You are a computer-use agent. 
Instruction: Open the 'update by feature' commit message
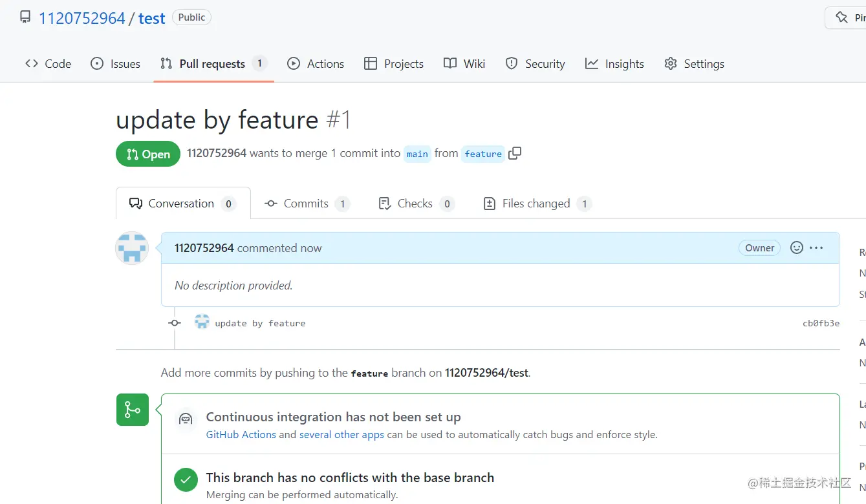coord(260,323)
